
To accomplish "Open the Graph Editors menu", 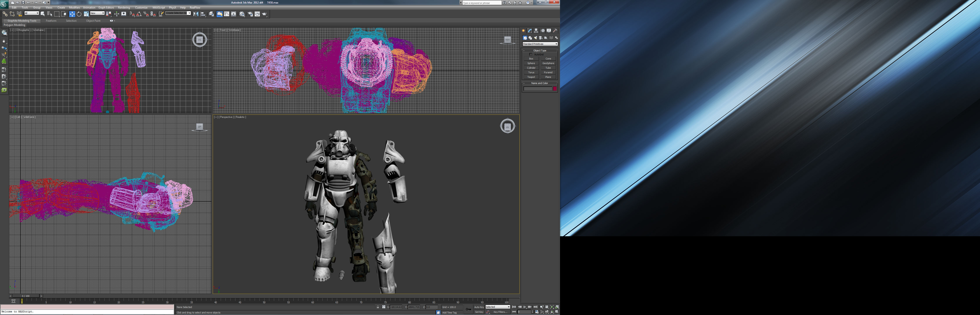I will (x=106, y=8).
